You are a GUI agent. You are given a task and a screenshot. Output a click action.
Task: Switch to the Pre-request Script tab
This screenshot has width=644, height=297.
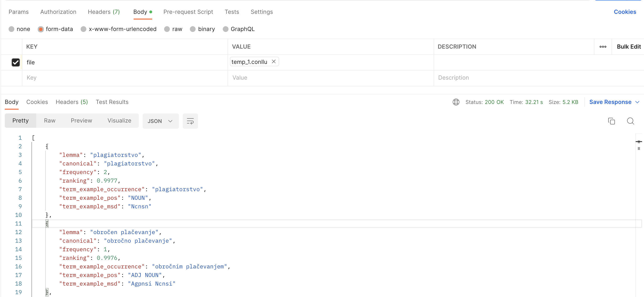[x=188, y=12]
